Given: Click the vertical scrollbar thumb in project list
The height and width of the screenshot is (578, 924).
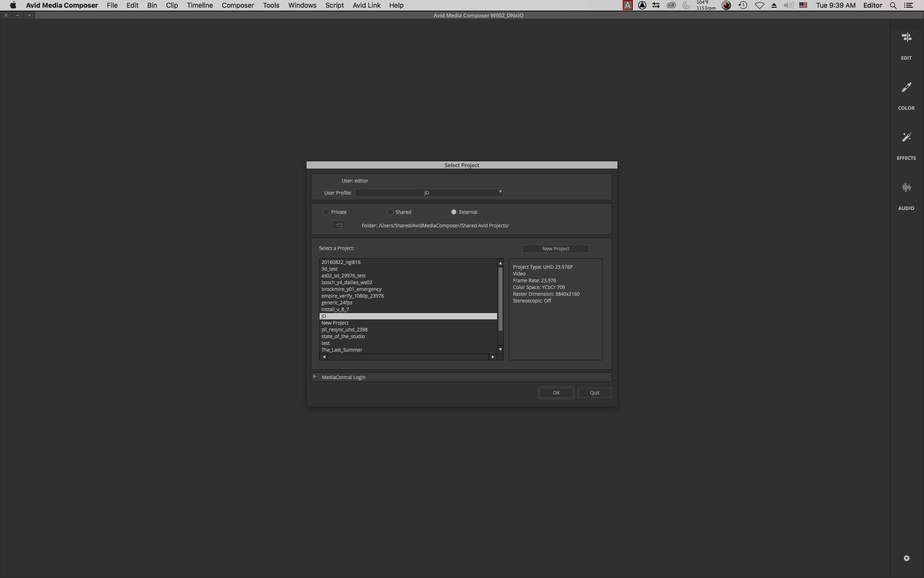Looking at the screenshot, I should coord(500,299).
